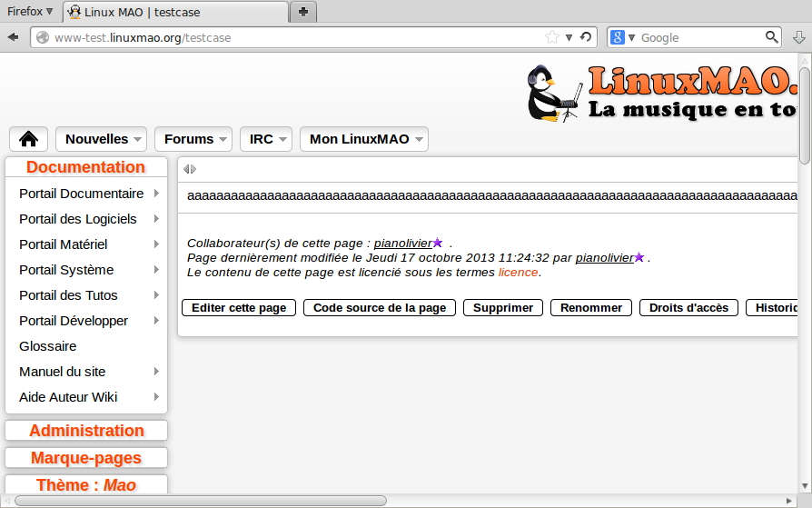Open the Forums dropdown menu
This screenshot has width=812, height=508.
[193, 139]
